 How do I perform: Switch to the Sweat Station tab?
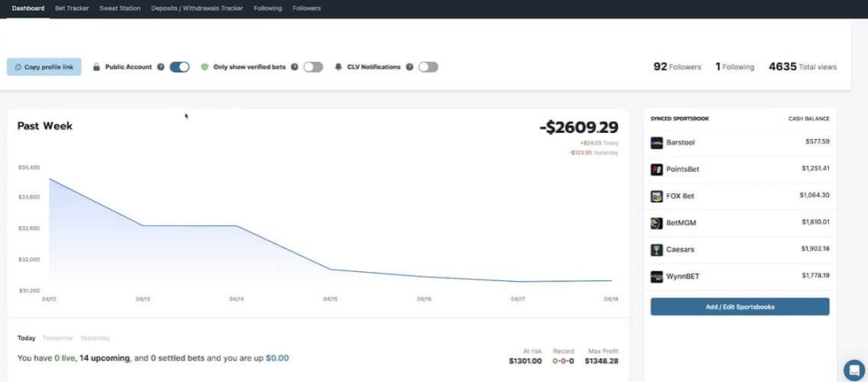coord(120,8)
